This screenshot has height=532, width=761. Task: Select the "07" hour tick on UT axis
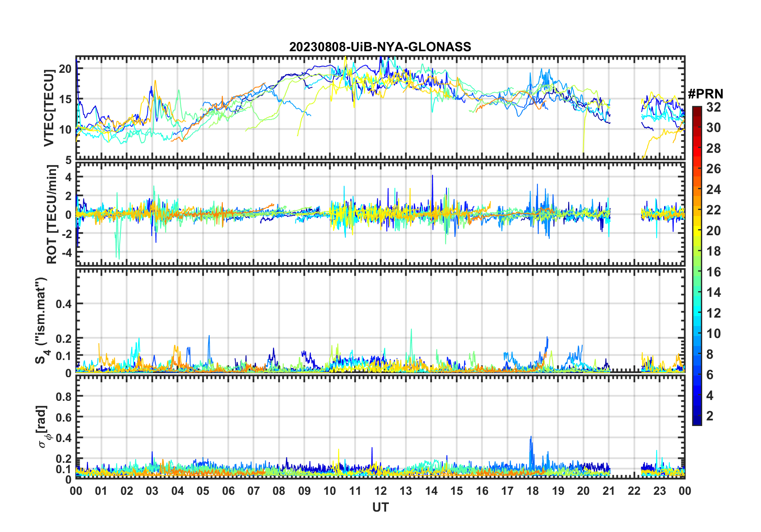click(x=254, y=491)
